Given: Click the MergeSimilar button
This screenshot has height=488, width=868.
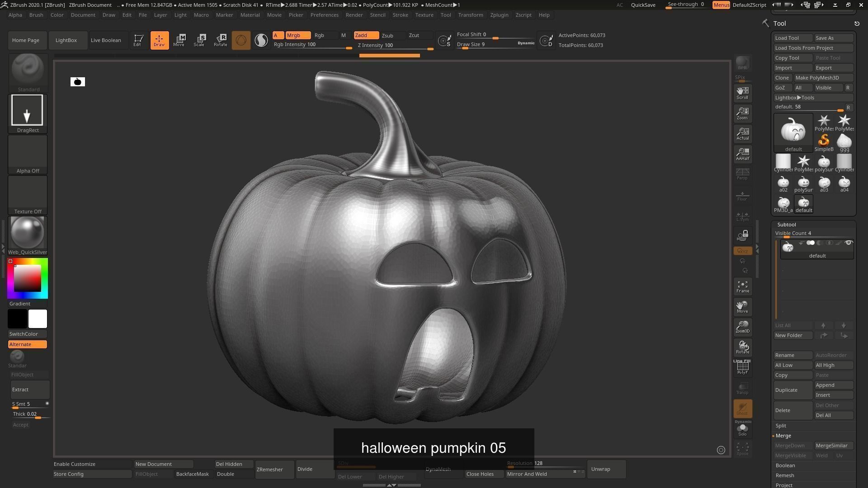Looking at the screenshot, I should point(834,446).
